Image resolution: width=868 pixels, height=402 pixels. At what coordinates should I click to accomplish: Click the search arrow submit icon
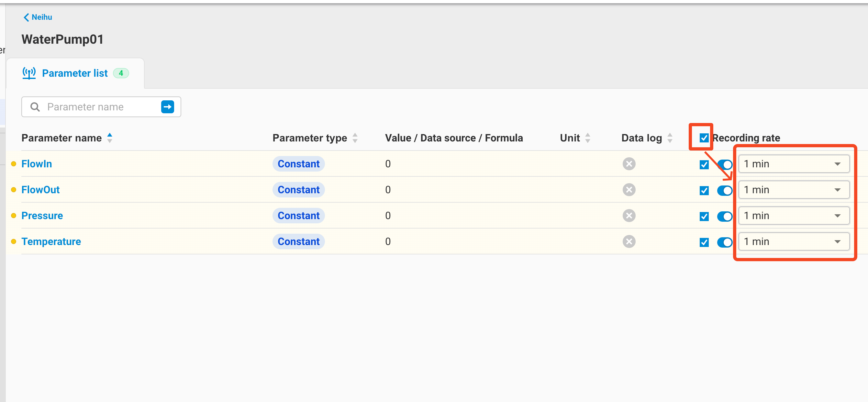167,107
